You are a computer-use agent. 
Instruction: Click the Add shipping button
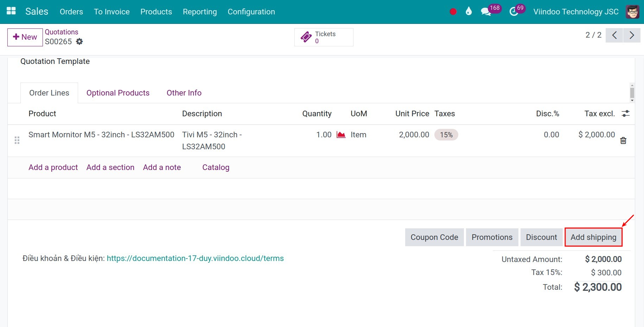593,237
